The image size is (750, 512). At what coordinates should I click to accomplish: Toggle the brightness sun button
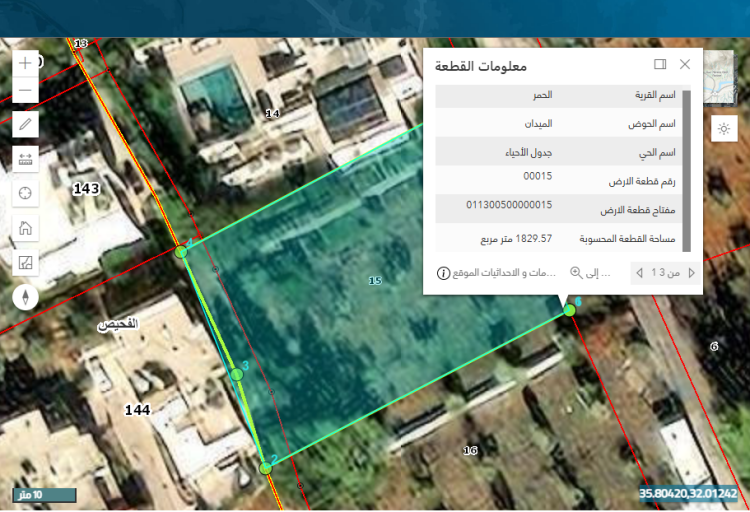[723, 128]
